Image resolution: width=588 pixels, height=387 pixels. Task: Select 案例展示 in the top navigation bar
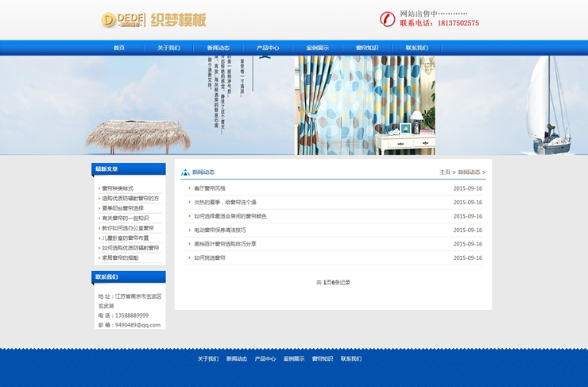pos(318,48)
